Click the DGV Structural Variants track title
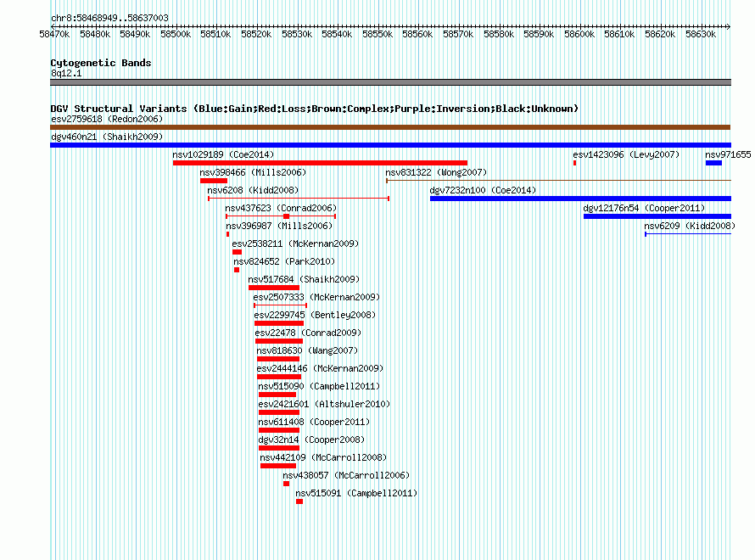755x560 pixels. pos(315,109)
